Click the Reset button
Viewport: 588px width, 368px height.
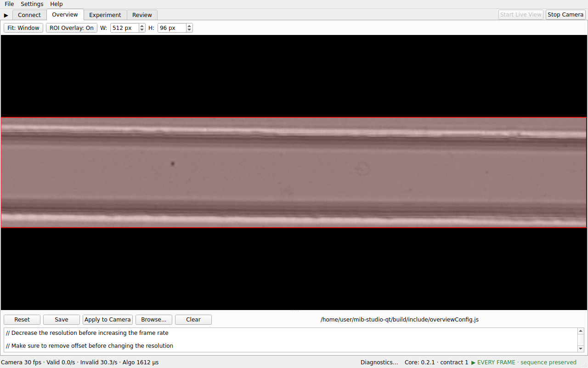click(22, 320)
